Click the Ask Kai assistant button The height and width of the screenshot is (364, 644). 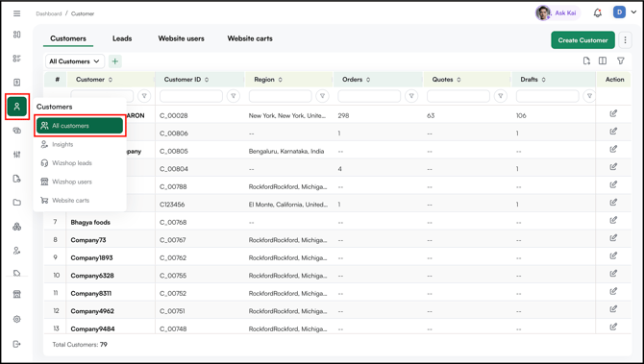pos(557,12)
